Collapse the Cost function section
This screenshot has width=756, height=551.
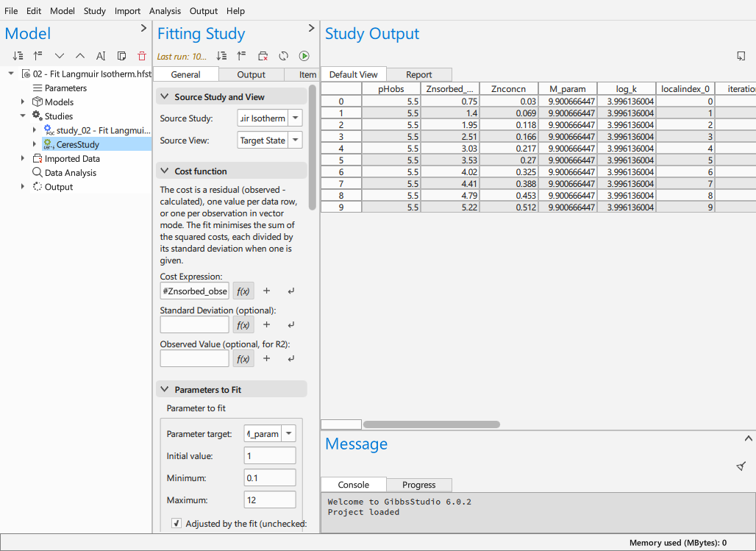click(x=165, y=171)
